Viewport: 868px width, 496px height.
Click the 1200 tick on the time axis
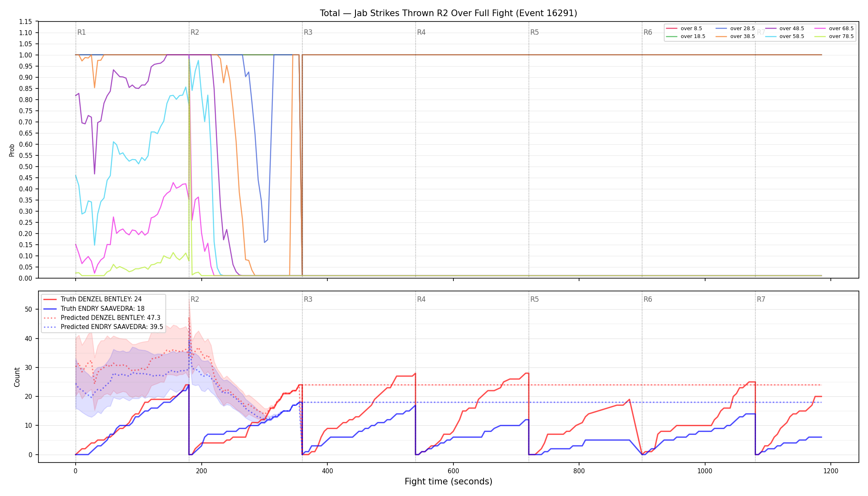click(831, 471)
